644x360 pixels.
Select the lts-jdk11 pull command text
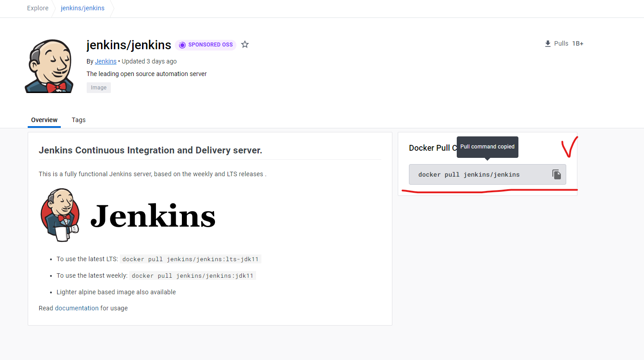click(191, 259)
